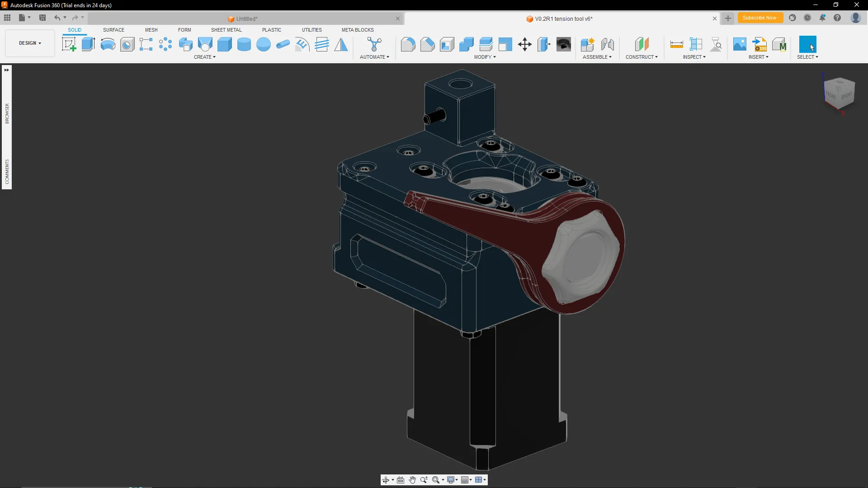Open Grid and Snaps settings dropdown
This screenshot has height=488, width=868.
click(x=467, y=480)
